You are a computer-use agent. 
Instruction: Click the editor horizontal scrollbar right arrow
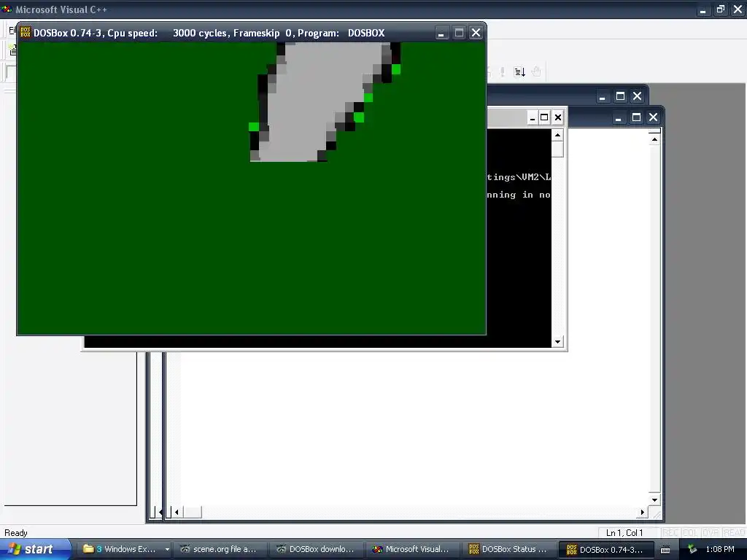pyautogui.click(x=643, y=513)
